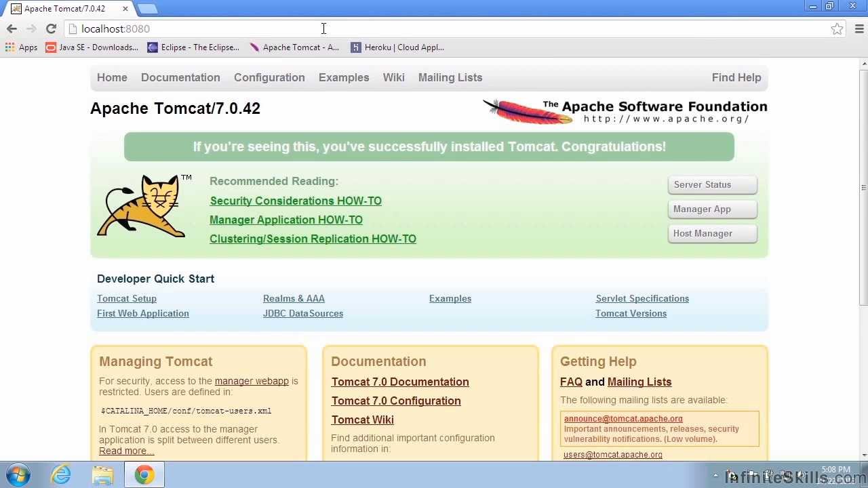
Task: Click the Manager App button
Action: 712,209
